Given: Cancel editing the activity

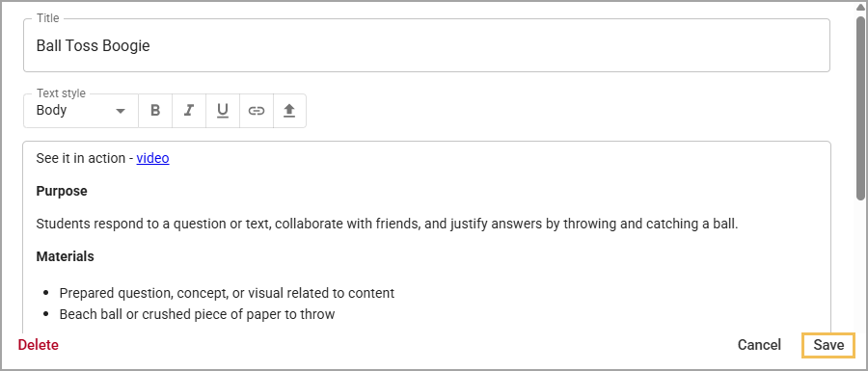Looking at the screenshot, I should 759,345.
